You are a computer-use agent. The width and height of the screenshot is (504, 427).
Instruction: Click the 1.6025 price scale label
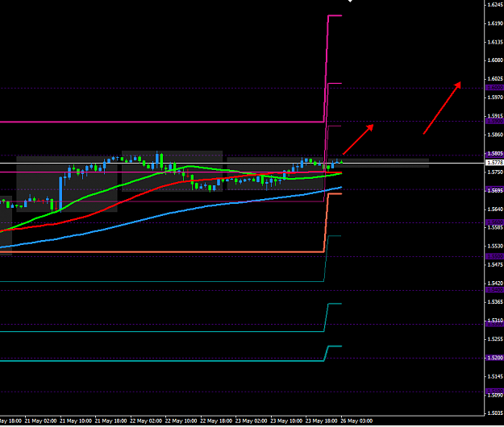pos(495,79)
